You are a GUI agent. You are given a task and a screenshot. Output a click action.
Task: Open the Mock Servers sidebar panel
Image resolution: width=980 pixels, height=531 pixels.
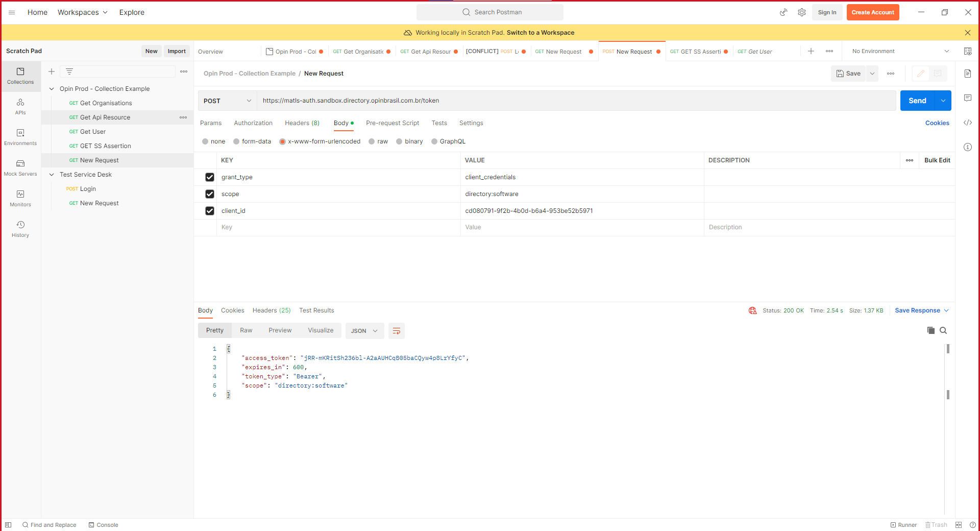click(20, 168)
